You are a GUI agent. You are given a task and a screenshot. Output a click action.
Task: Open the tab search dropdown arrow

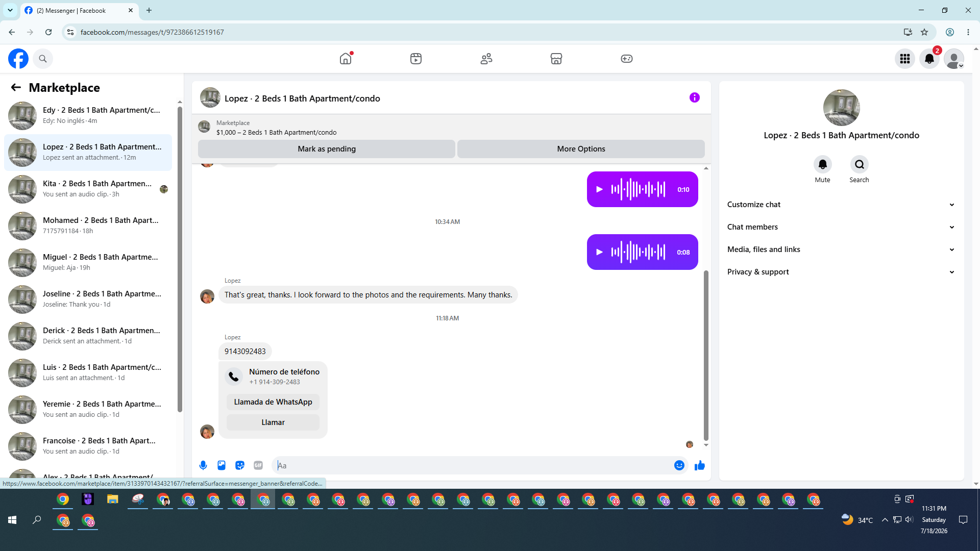pos(10,10)
